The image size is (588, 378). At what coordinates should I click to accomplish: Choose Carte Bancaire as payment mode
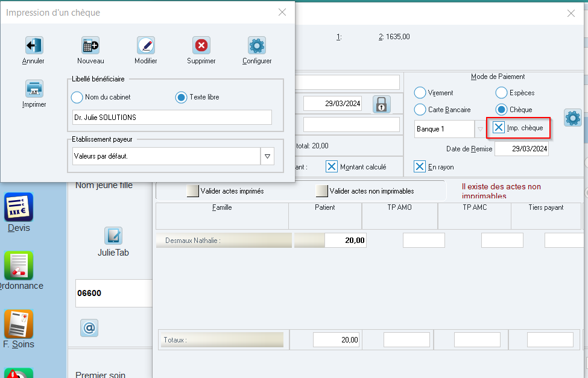pyautogui.click(x=420, y=110)
